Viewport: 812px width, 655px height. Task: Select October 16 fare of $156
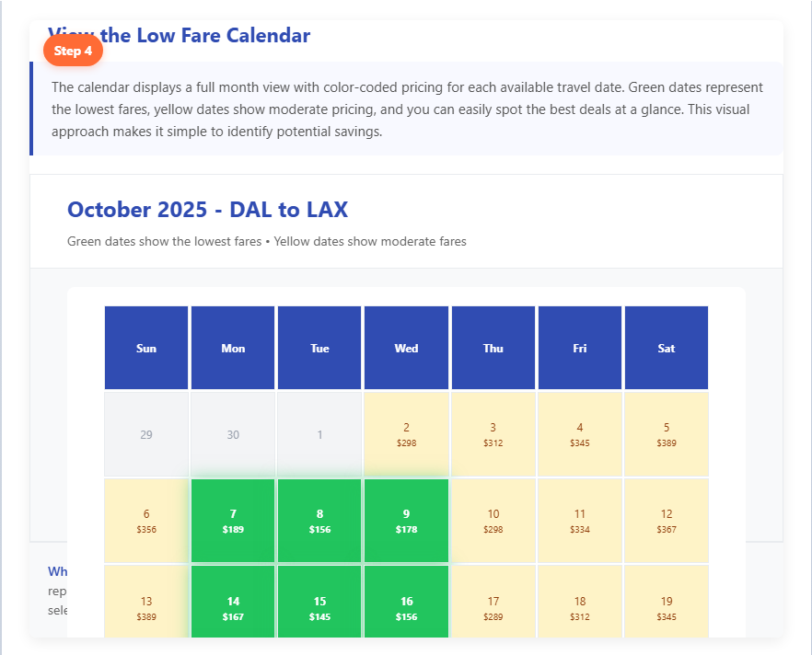(x=406, y=606)
